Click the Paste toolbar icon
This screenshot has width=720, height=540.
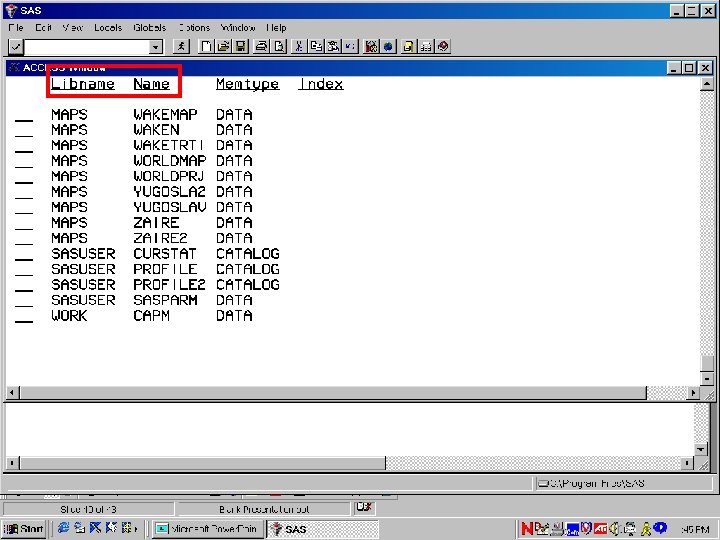point(333,46)
